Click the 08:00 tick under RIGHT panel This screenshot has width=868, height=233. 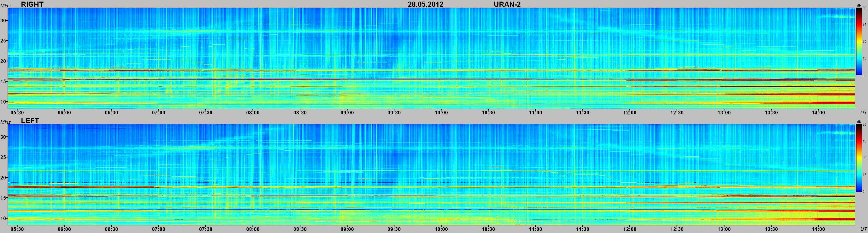click(253, 113)
